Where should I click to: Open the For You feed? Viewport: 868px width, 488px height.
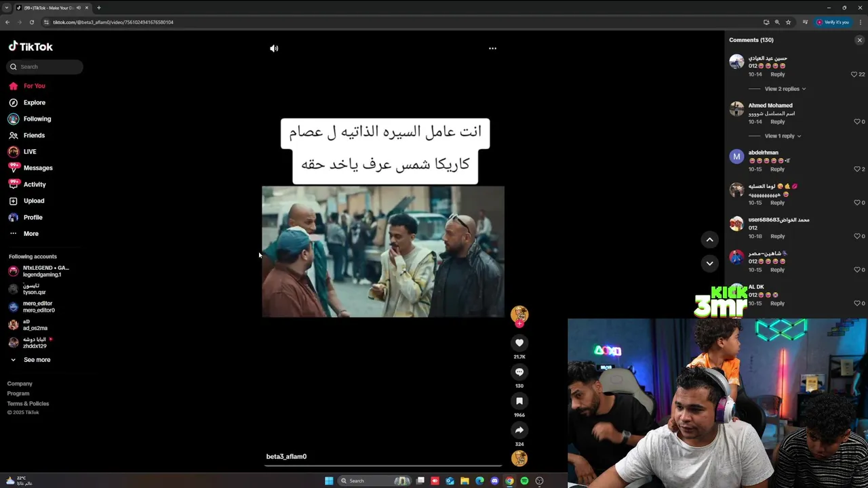pos(27,86)
